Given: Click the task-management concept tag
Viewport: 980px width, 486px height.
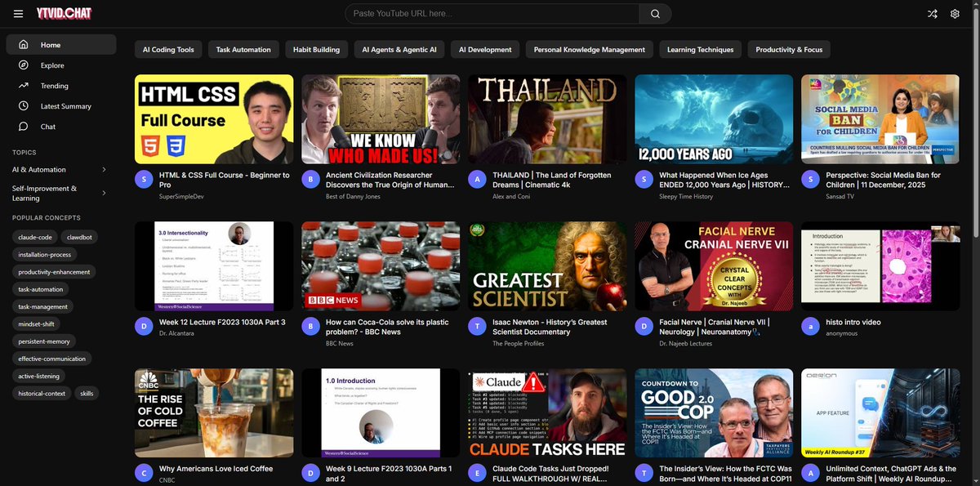Looking at the screenshot, I should pyautogui.click(x=43, y=306).
